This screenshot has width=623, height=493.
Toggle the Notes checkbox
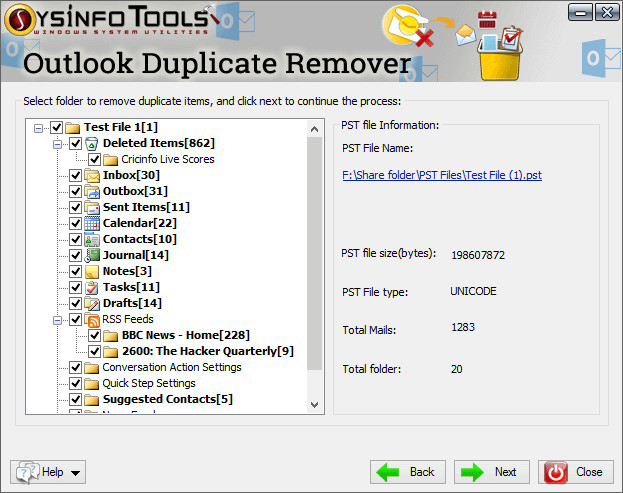75,272
